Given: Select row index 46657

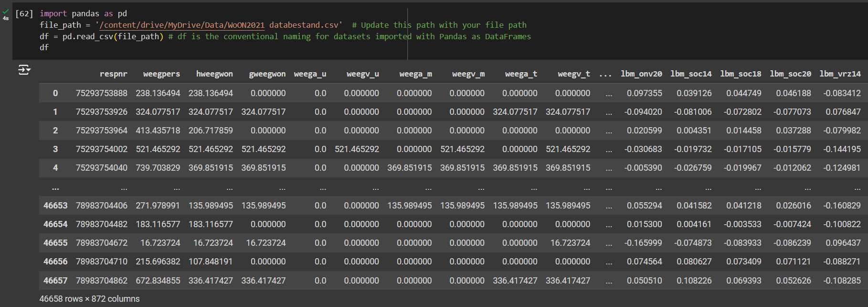Looking at the screenshot, I should coord(55,281).
